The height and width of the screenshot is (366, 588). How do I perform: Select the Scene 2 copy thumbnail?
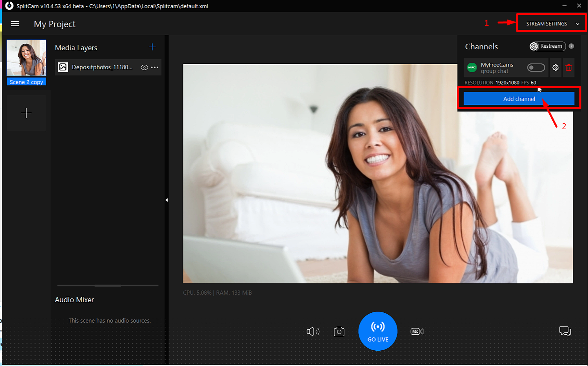tap(26, 58)
